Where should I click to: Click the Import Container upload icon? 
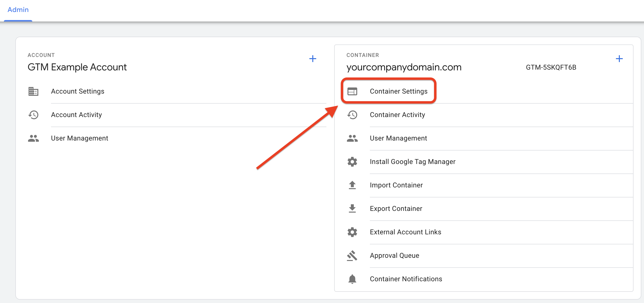coord(352,185)
